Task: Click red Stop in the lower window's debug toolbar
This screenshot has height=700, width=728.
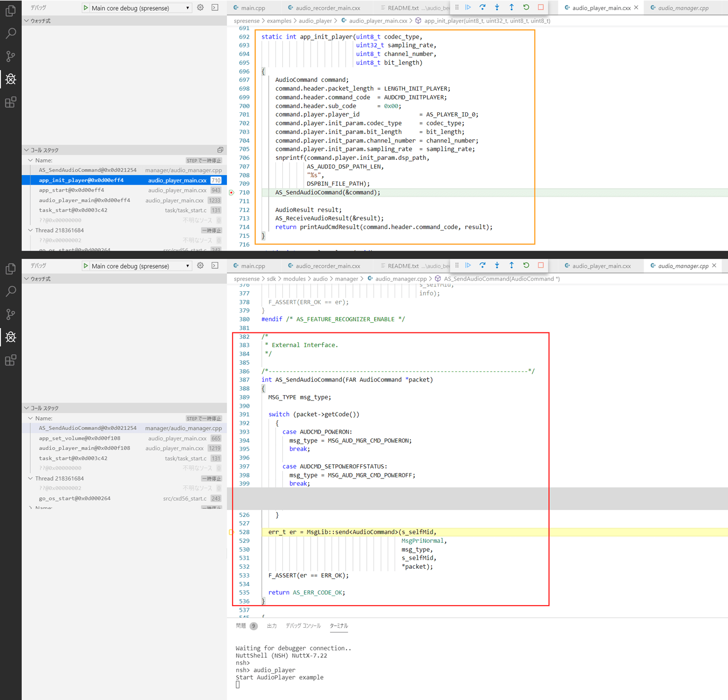Action: [x=541, y=265]
